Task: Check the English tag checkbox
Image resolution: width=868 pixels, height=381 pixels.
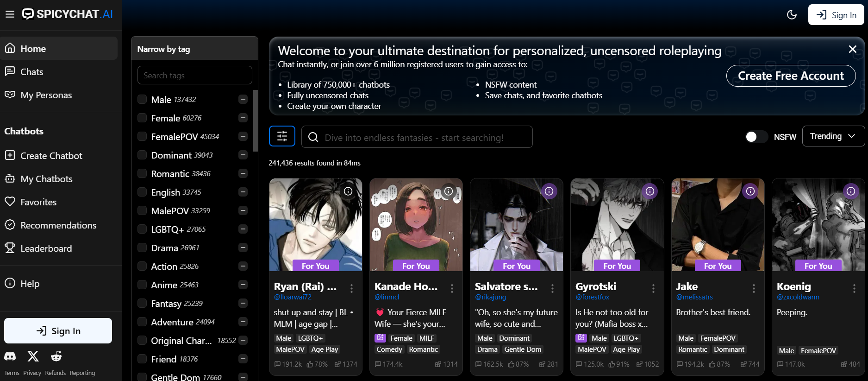Action: point(142,192)
